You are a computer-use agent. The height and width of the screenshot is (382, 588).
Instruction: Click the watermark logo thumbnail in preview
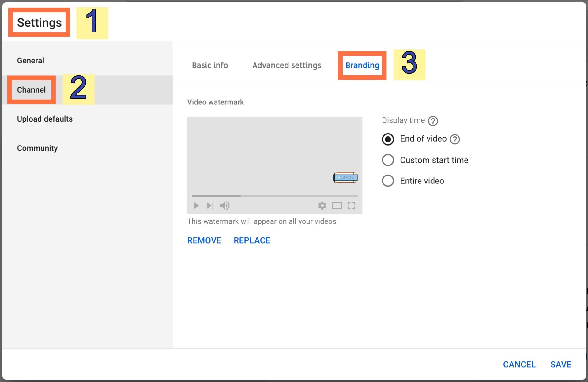[345, 178]
